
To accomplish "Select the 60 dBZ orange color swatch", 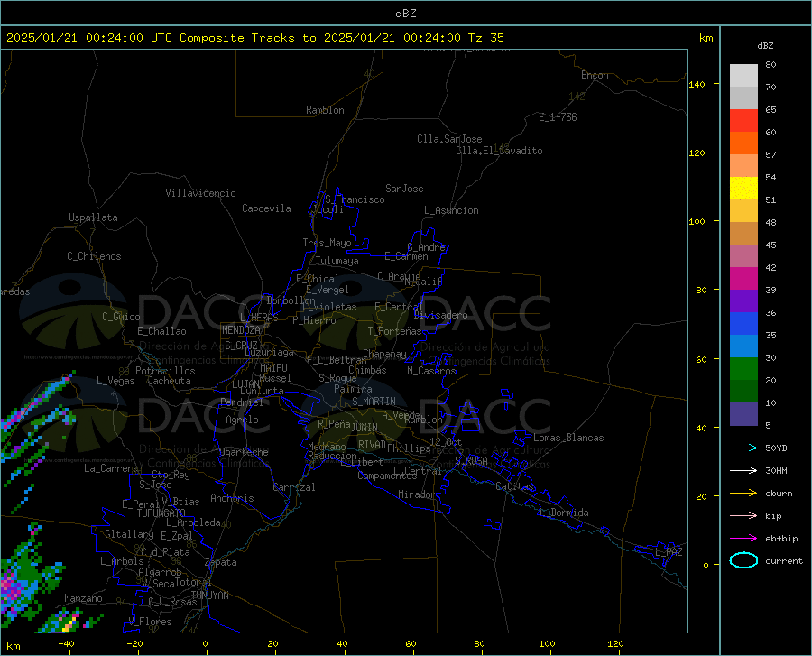I will click(743, 143).
